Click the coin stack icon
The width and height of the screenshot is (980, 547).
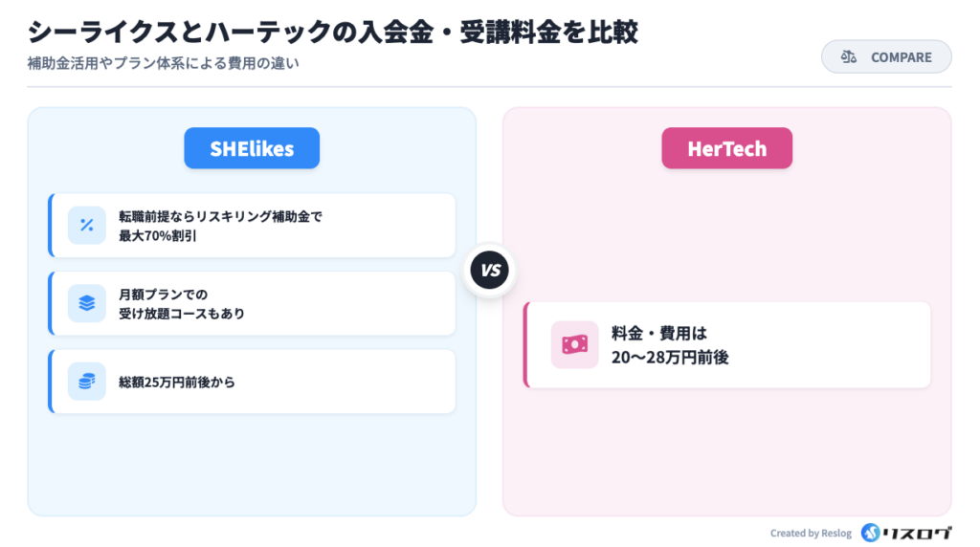[86, 382]
